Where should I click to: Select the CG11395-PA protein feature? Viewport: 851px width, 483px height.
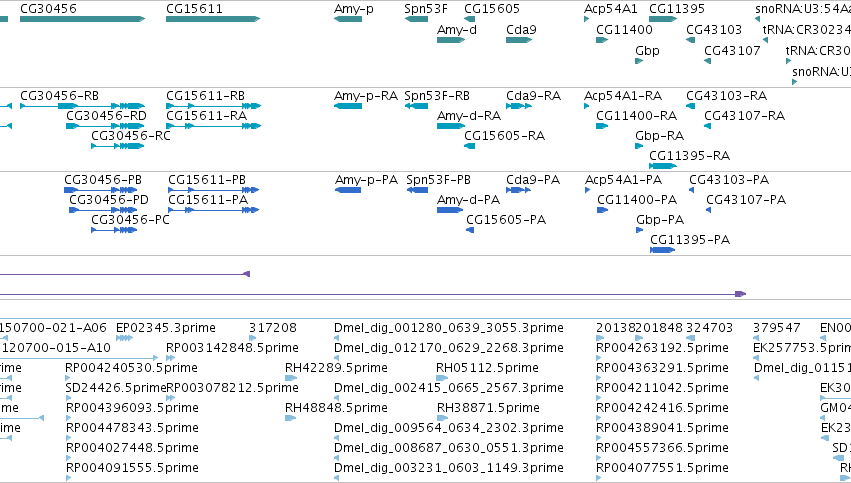(663, 250)
